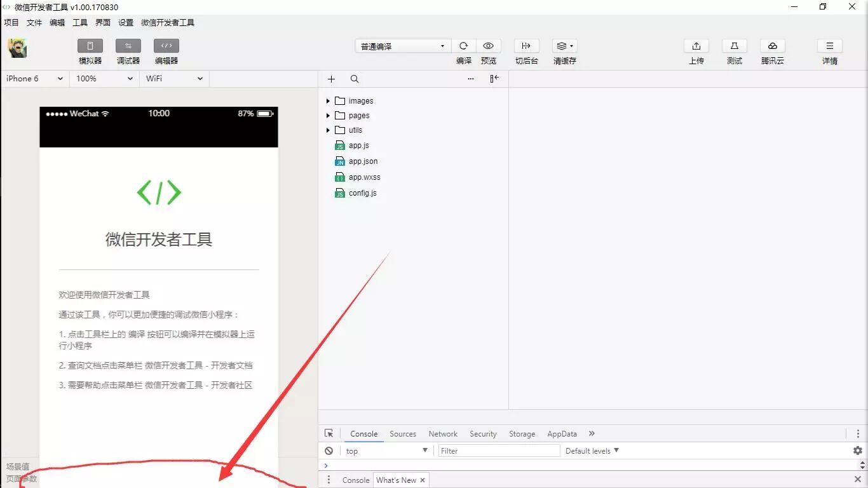Expand the images folder

pos(328,101)
